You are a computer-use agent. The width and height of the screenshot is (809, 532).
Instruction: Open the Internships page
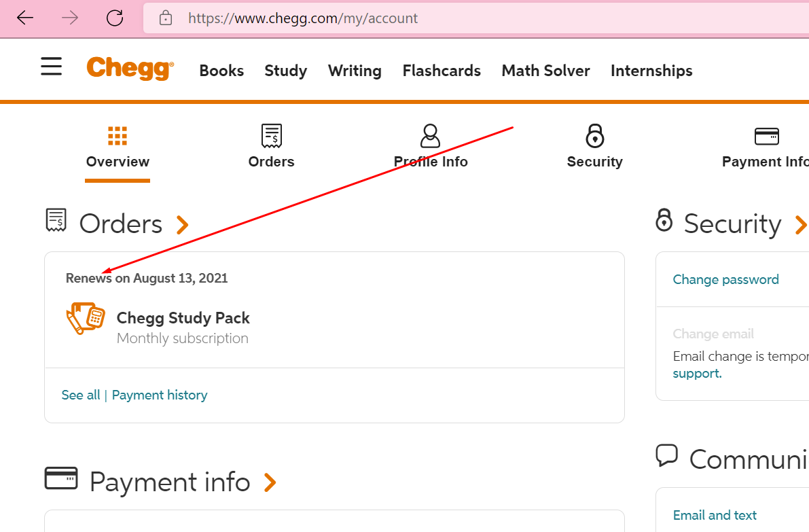point(651,71)
